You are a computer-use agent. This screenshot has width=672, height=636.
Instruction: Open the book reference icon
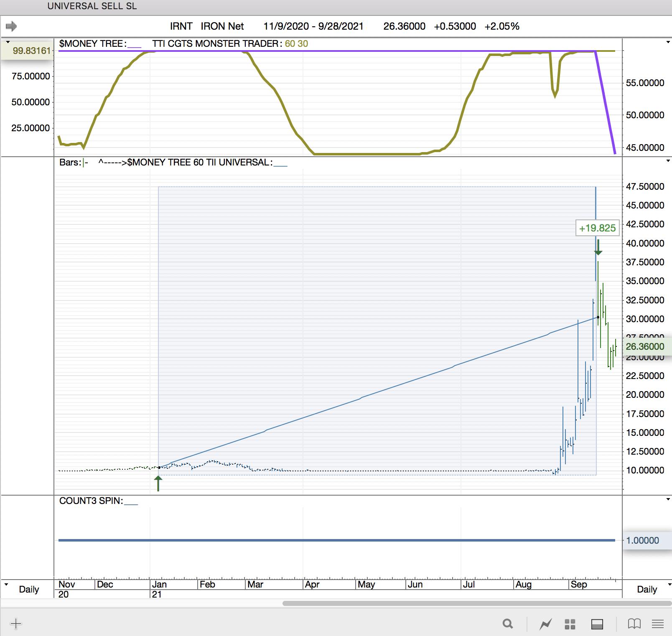pos(634,624)
